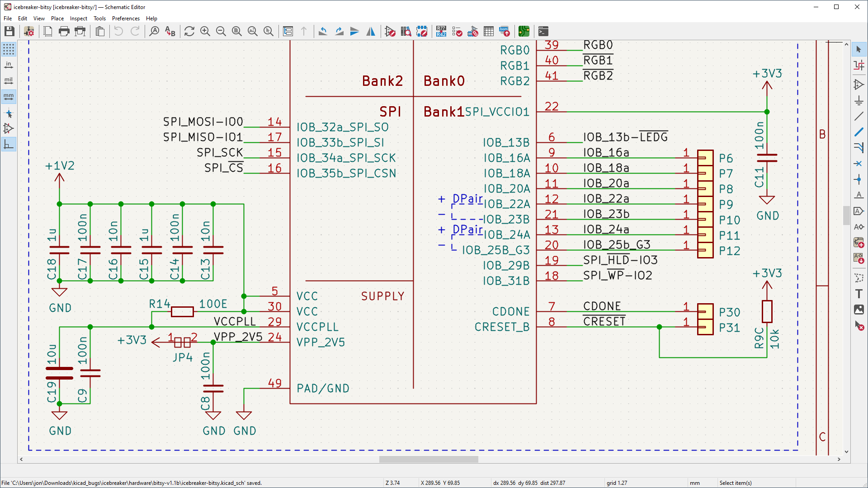Update PCB from schematic changes
868x488 pixels.
[x=473, y=31]
